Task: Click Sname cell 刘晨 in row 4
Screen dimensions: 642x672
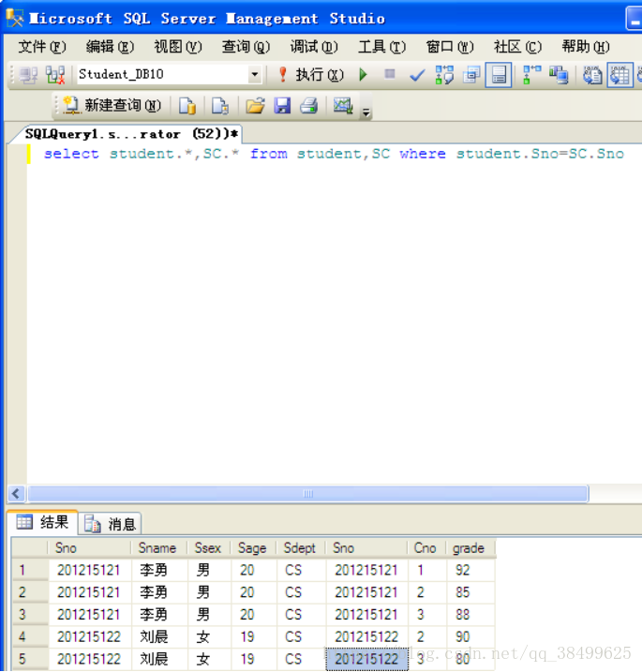Action: [159, 637]
